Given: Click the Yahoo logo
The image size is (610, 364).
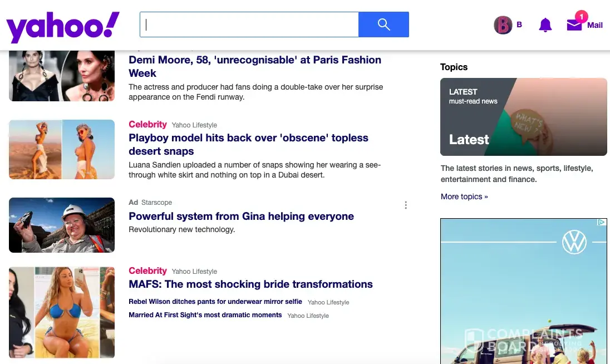Looking at the screenshot, I should 63,27.
